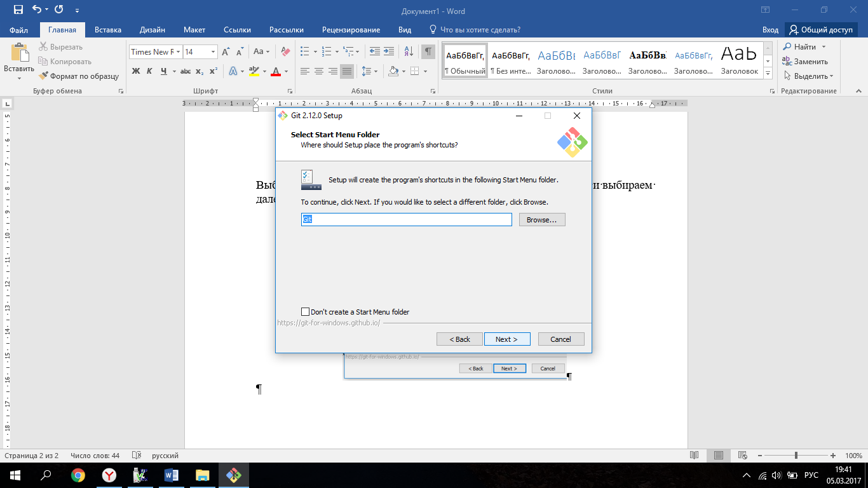Viewport: 868px width, 488px height.
Task: Align text right
Action: point(333,71)
